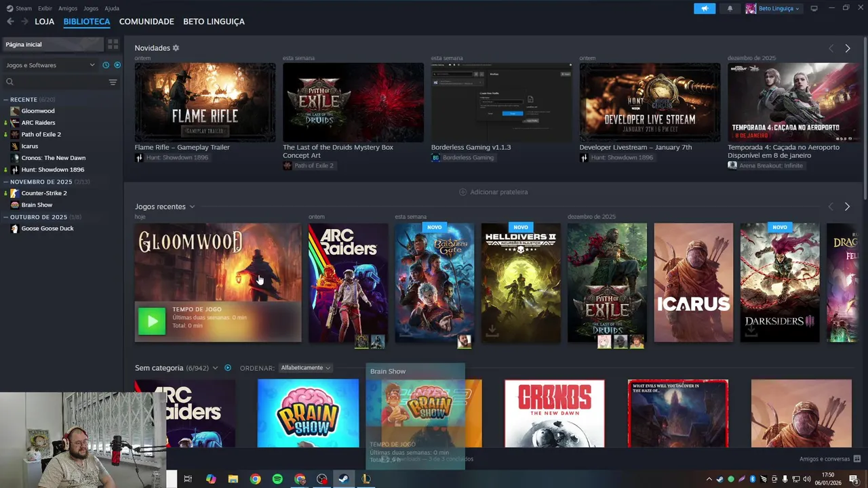Collapse the OUTUBRO DE 2025 group
The width and height of the screenshot is (868, 488).
pos(5,217)
